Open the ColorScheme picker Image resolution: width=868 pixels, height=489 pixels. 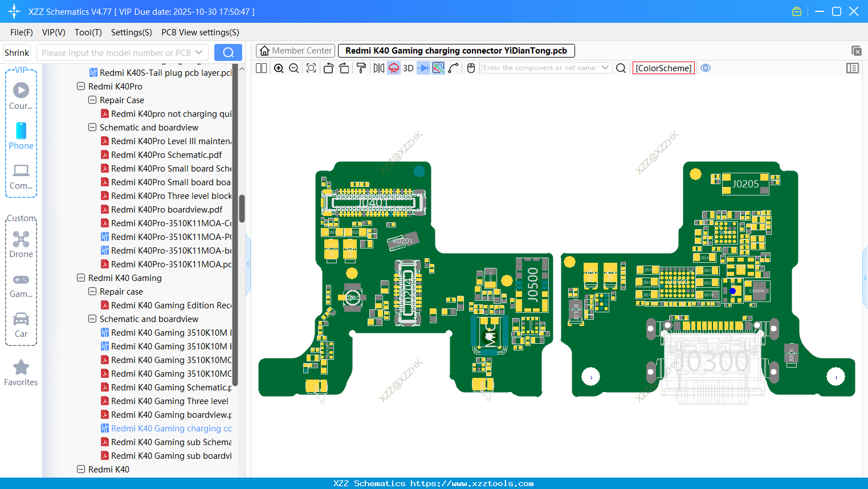[x=663, y=68]
